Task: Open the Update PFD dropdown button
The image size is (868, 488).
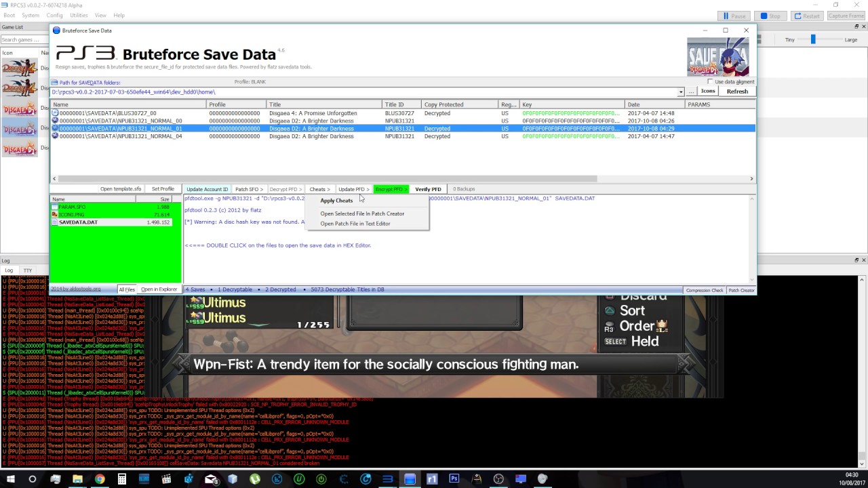Action: [354, 189]
